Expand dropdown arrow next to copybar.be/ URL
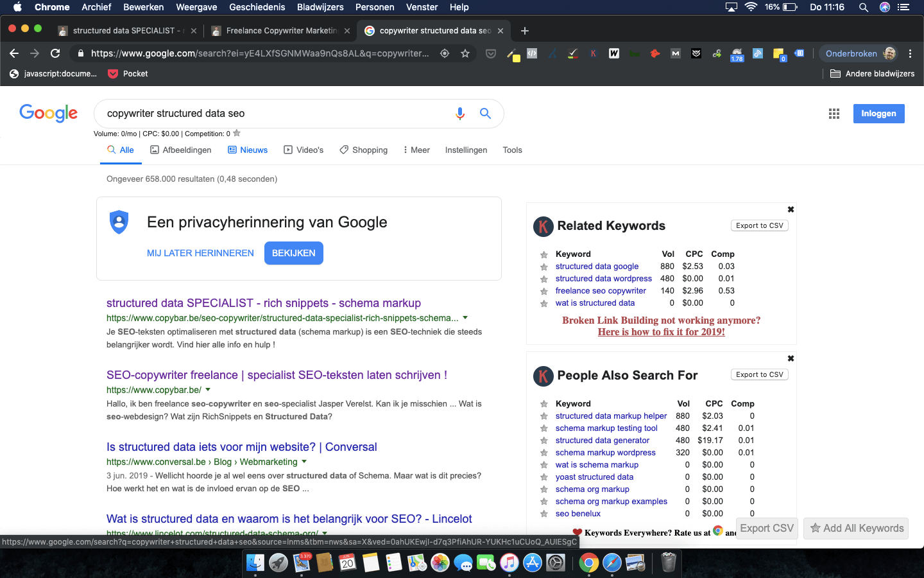 [208, 390]
